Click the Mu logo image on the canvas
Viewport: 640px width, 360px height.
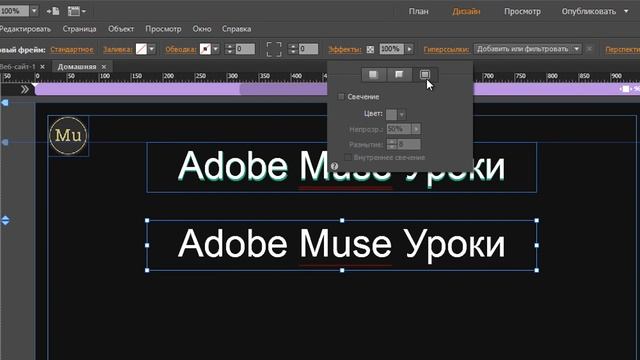[x=68, y=136]
